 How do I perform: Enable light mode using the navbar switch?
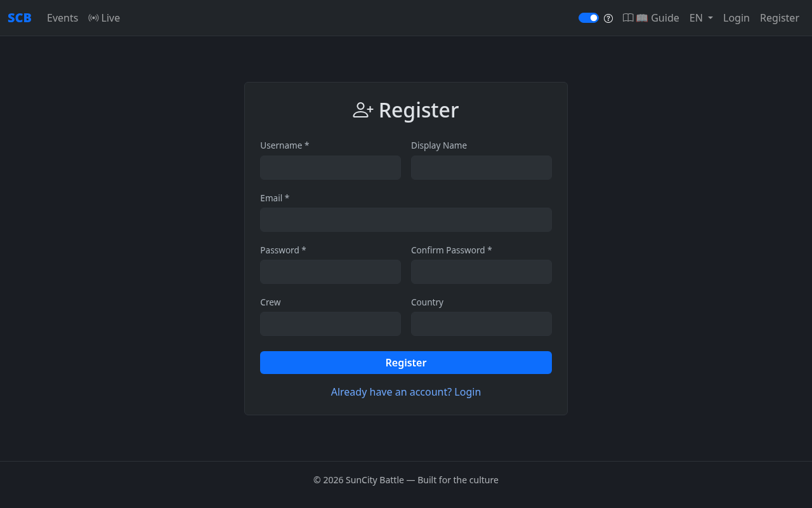[588, 18]
